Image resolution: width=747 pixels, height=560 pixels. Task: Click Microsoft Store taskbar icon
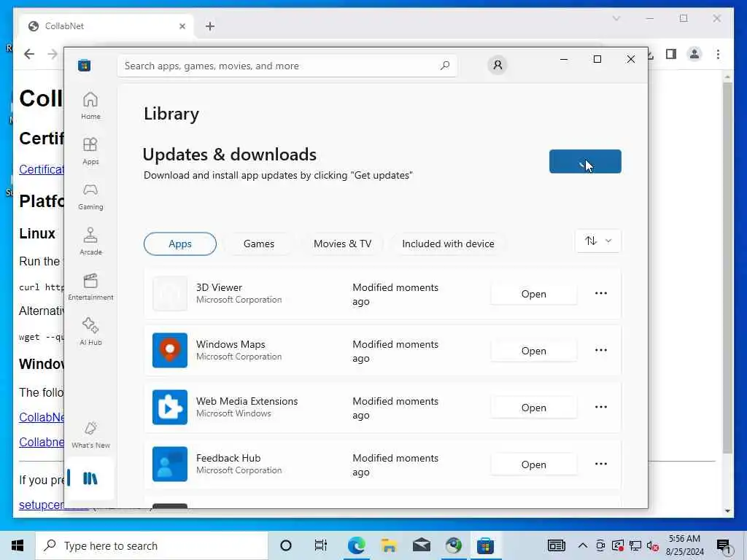tap(485, 545)
